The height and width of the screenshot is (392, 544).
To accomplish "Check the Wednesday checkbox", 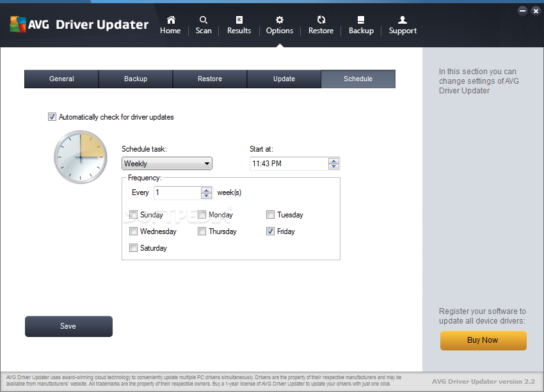I will [133, 231].
